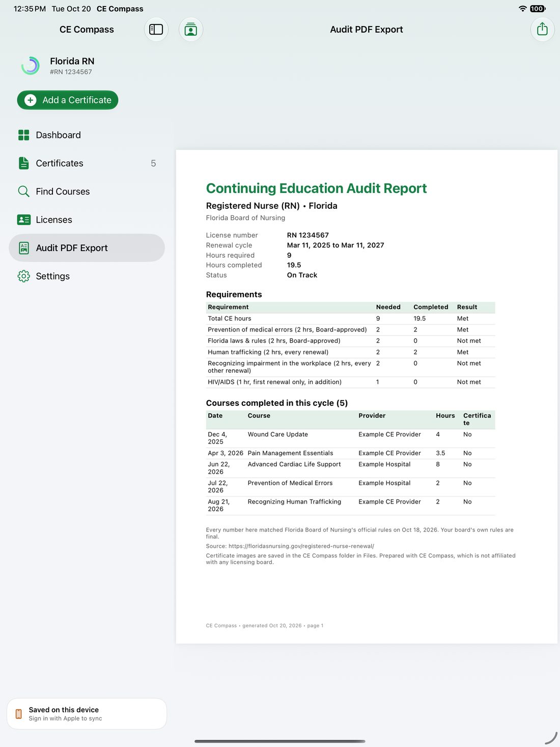The height and width of the screenshot is (747, 560).
Task: Open the Dashboard section
Action: click(x=87, y=135)
